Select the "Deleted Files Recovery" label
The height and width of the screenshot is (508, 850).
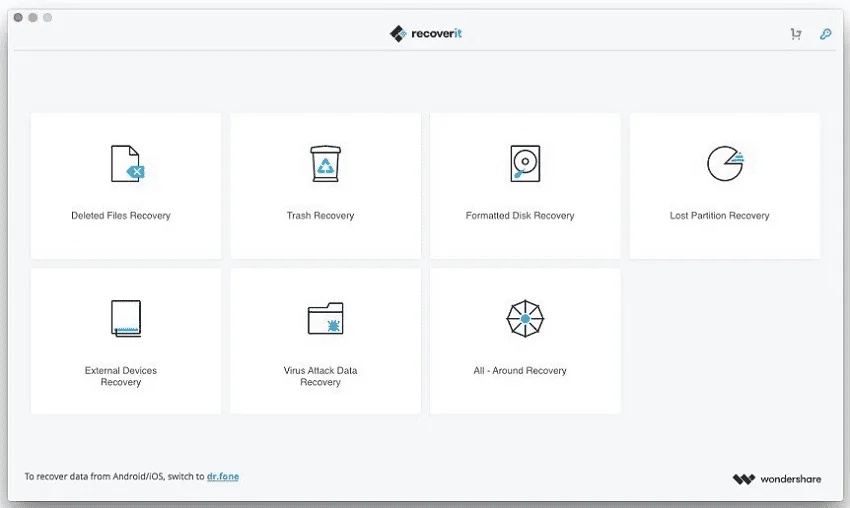click(x=121, y=216)
